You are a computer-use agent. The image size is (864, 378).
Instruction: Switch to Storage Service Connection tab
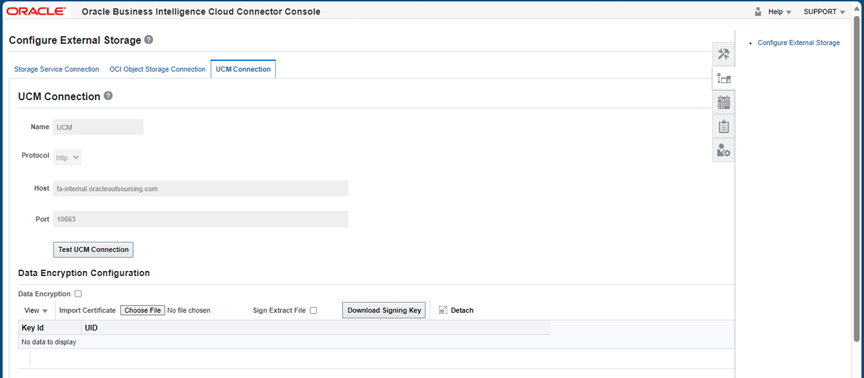click(x=57, y=69)
